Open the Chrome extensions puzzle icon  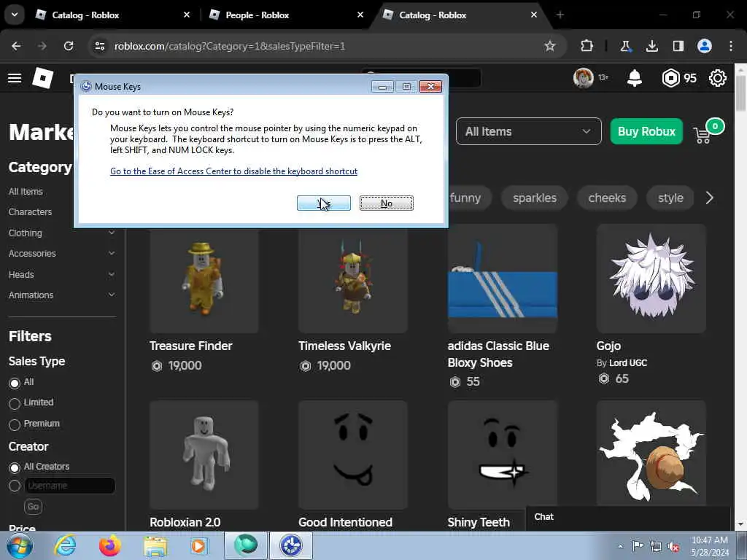coord(587,46)
